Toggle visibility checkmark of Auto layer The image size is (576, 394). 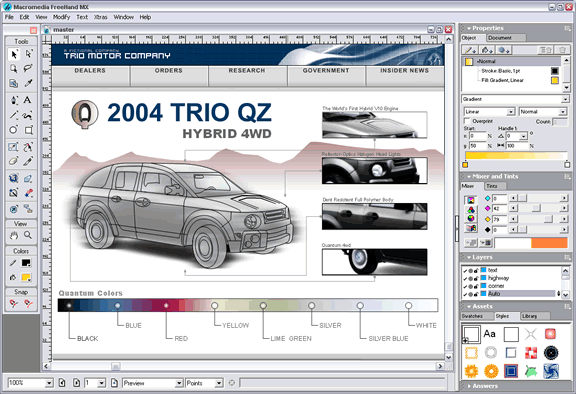pos(465,294)
